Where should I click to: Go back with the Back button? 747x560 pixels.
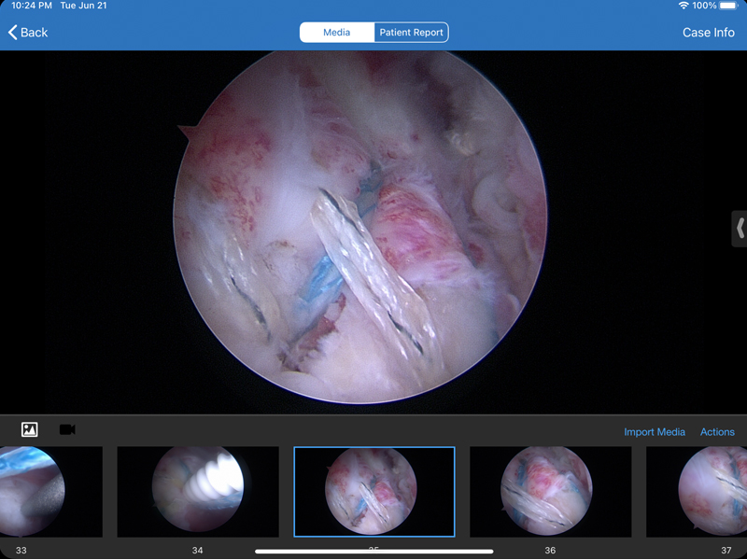[28, 33]
